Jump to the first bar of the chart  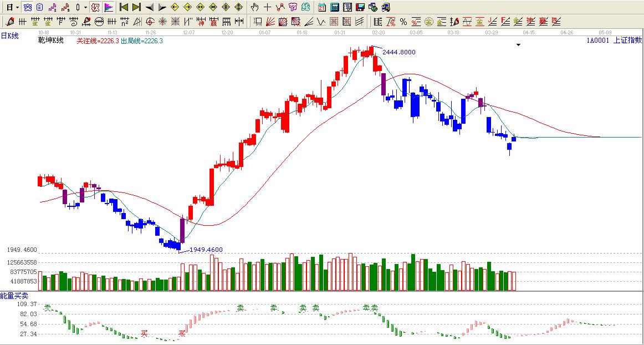tap(124, 7)
